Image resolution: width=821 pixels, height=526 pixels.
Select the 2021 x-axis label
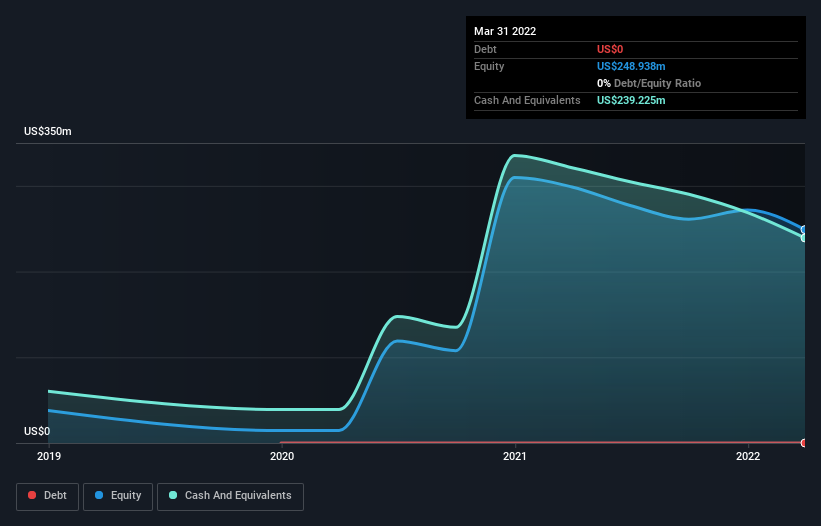515,456
